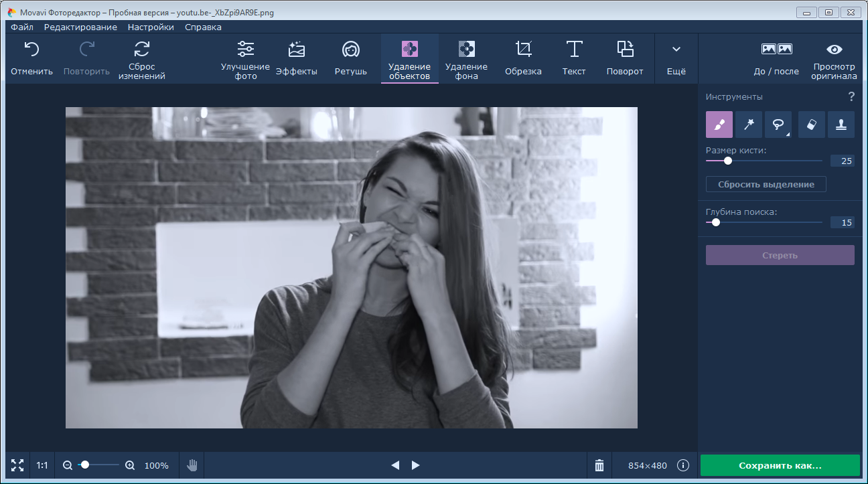Click the Сохранить как... button
The width and height of the screenshot is (868, 484).
(780, 465)
